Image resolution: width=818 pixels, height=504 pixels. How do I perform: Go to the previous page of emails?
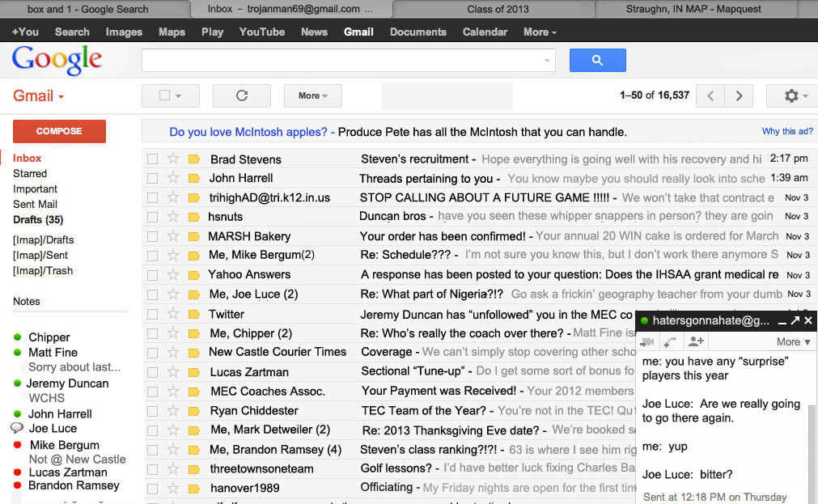point(710,95)
